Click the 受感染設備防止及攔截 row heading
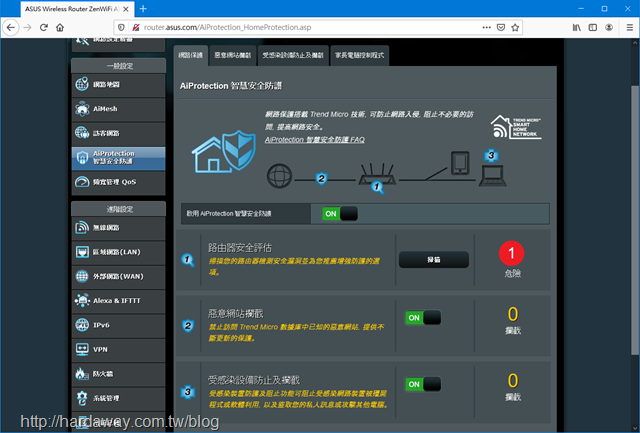 coord(254,380)
